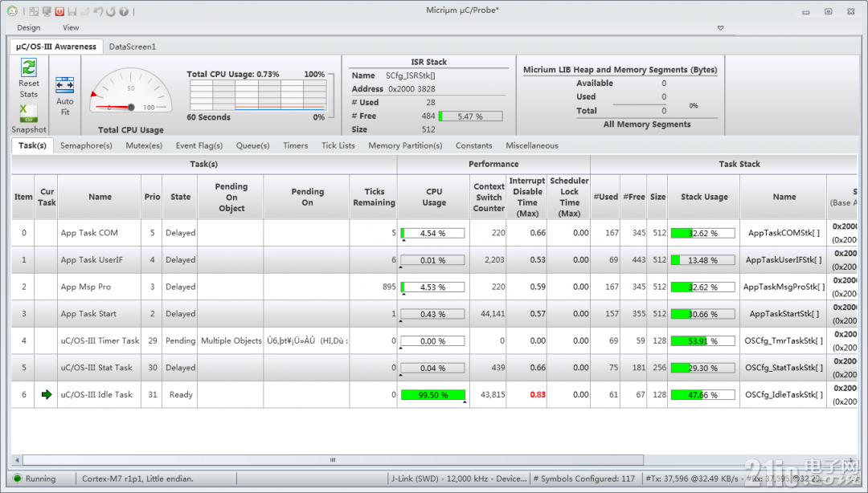
Task: Save workspace with the floppy disk icon
Action: tap(72, 11)
